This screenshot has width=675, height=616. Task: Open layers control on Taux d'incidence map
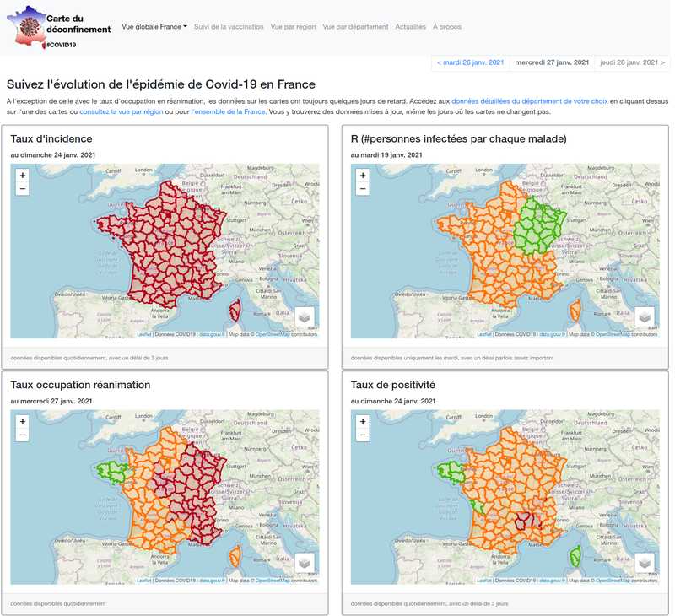[x=305, y=316]
